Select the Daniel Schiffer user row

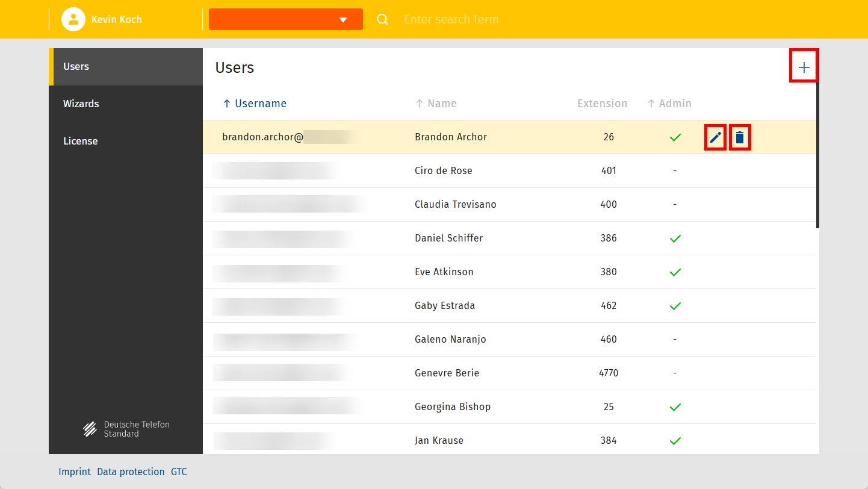click(449, 238)
